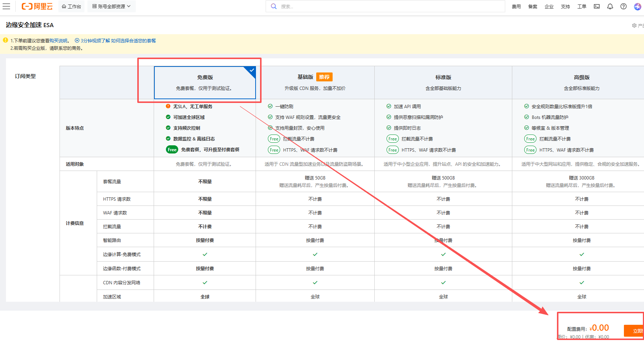
Task: Open the 工单 menu in header
Action: [582, 6]
